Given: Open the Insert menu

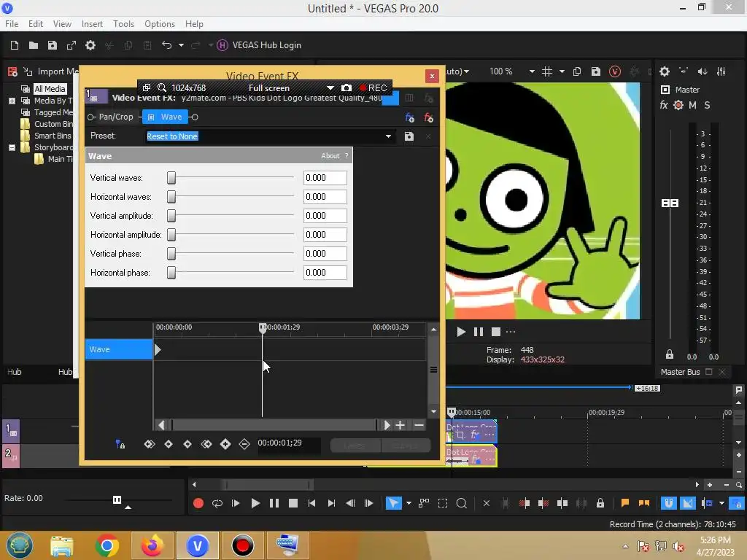Looking at the screenshot, I should point(92,24).
